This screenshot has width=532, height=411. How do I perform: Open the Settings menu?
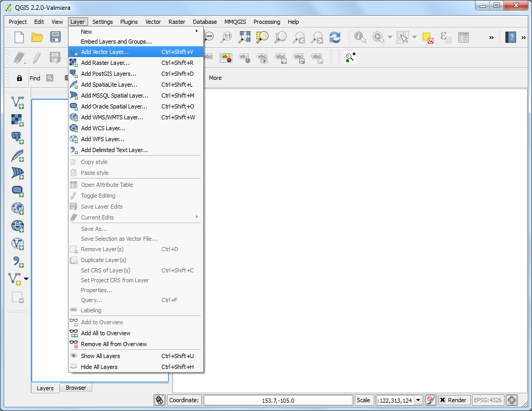point(103,22)
